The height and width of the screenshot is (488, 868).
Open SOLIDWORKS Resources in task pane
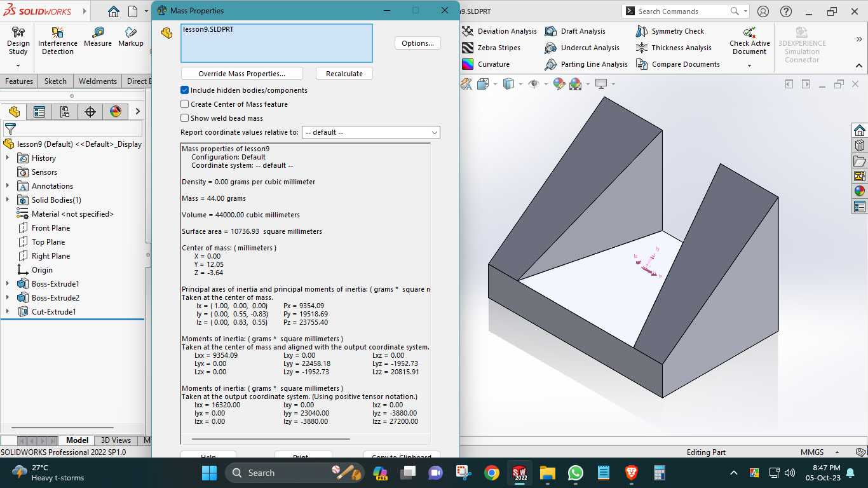860,131
